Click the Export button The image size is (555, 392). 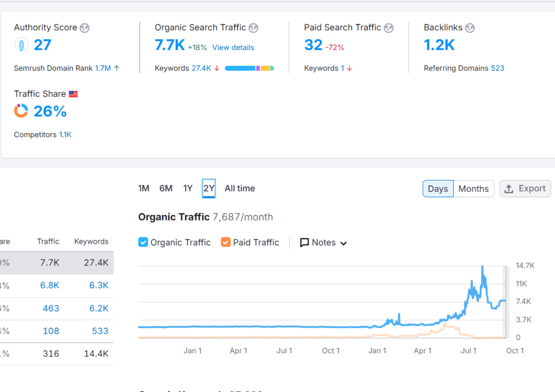point(525,189)
